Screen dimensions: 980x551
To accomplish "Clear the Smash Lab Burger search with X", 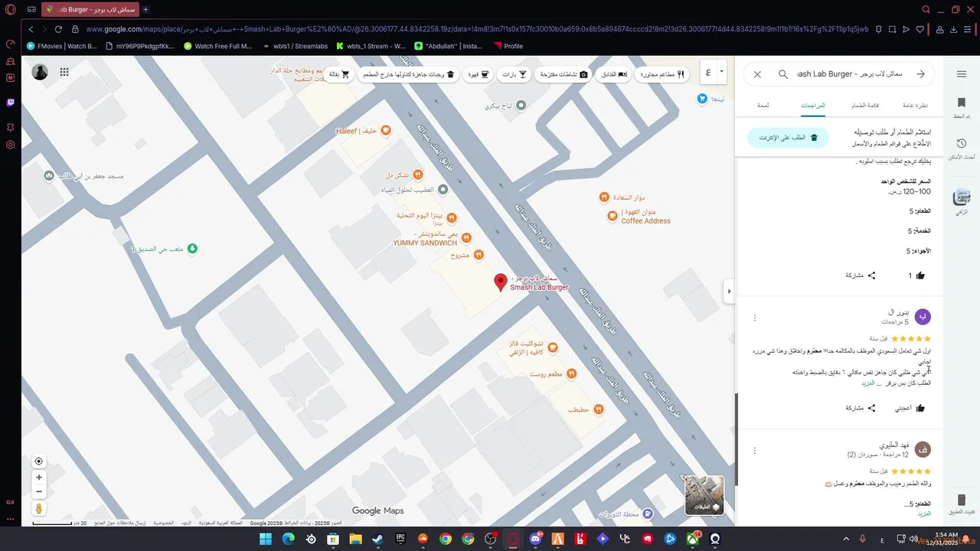I will (x=757, y=74).
